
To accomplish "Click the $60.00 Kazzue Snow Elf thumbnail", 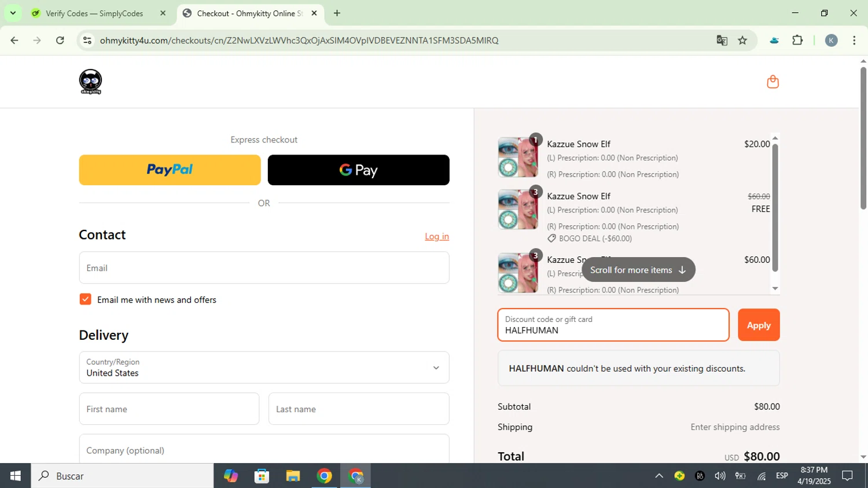I will [x=518, y=273].
